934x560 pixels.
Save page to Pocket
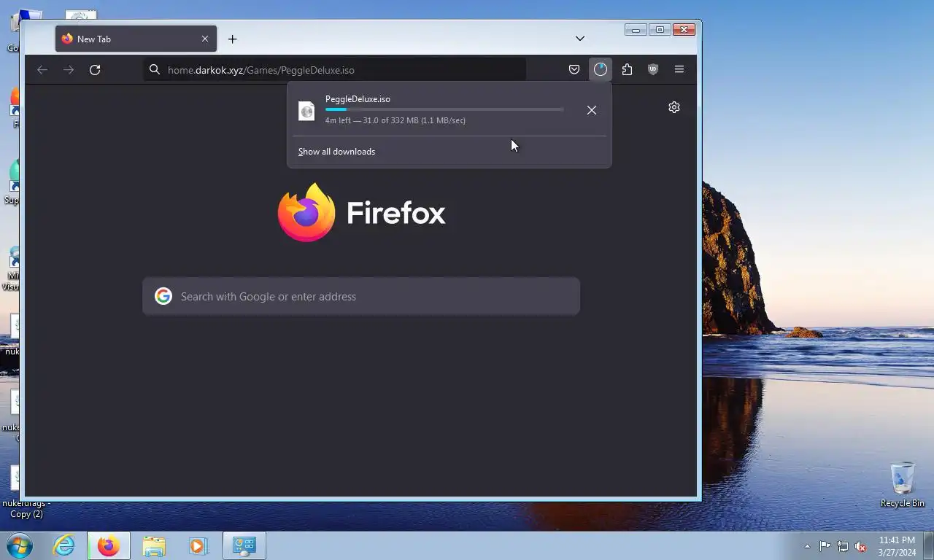click(574, 69)
